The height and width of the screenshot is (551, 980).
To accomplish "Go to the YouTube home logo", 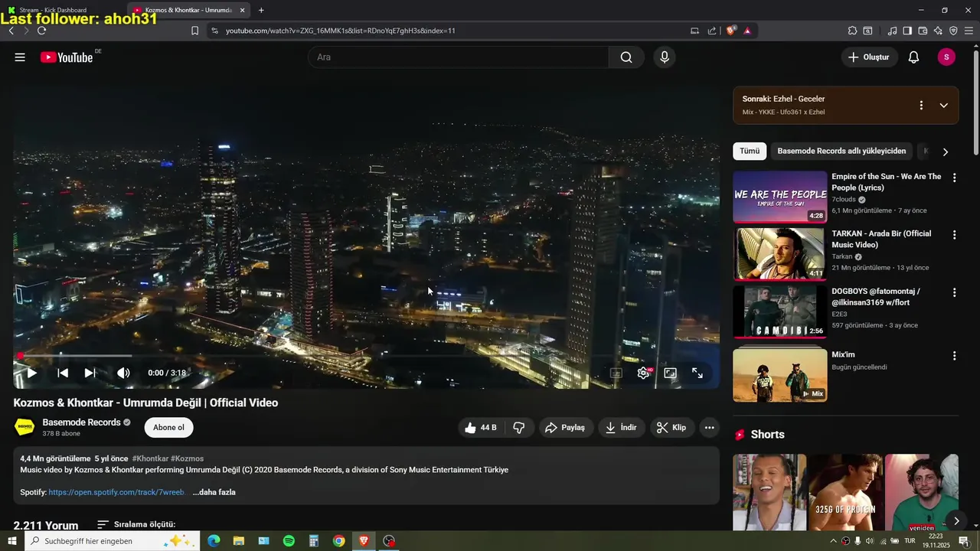I will 67,57.
